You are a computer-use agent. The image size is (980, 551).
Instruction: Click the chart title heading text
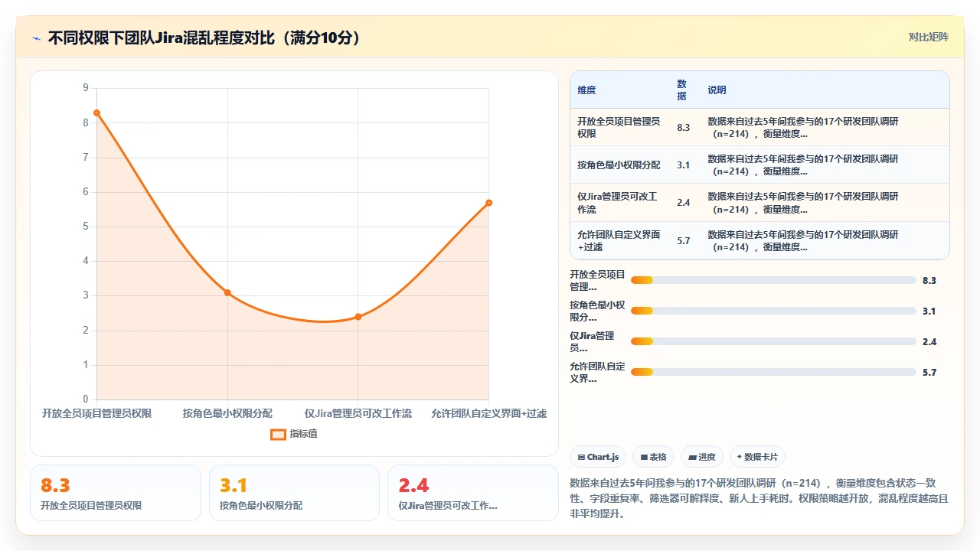tap(204, 37)
